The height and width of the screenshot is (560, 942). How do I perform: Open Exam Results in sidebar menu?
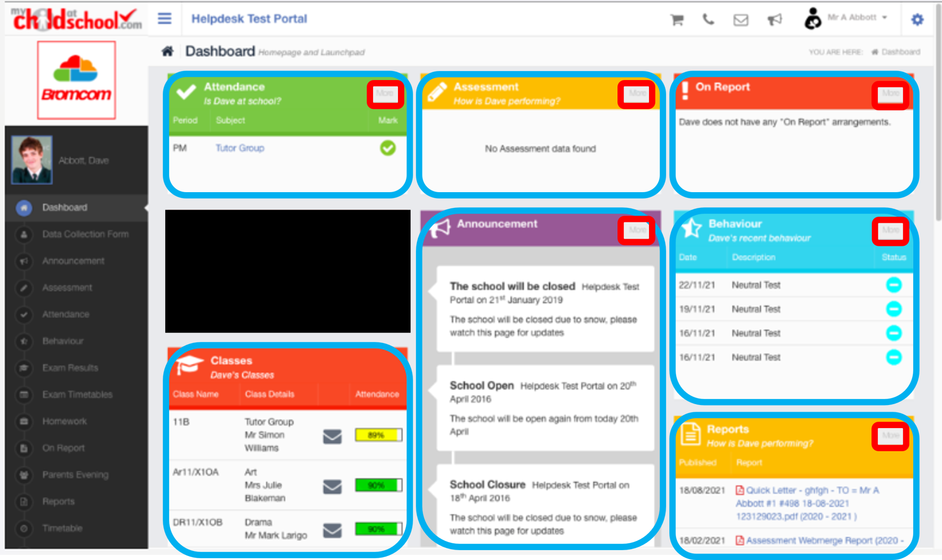[x=70, y=368]
